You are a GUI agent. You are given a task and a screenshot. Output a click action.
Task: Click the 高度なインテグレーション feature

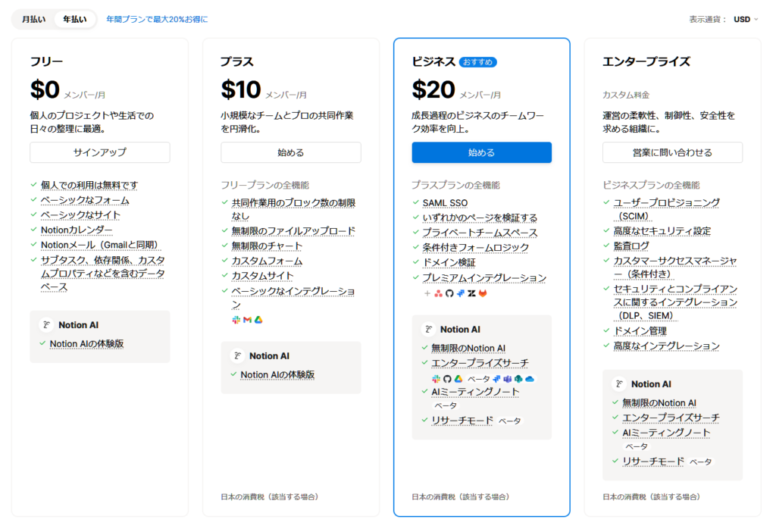coord(667,346)
